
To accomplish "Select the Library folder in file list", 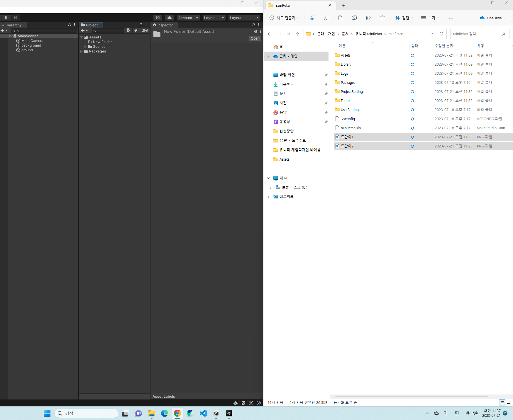I will pyautogui.click(x=346, y=64).
